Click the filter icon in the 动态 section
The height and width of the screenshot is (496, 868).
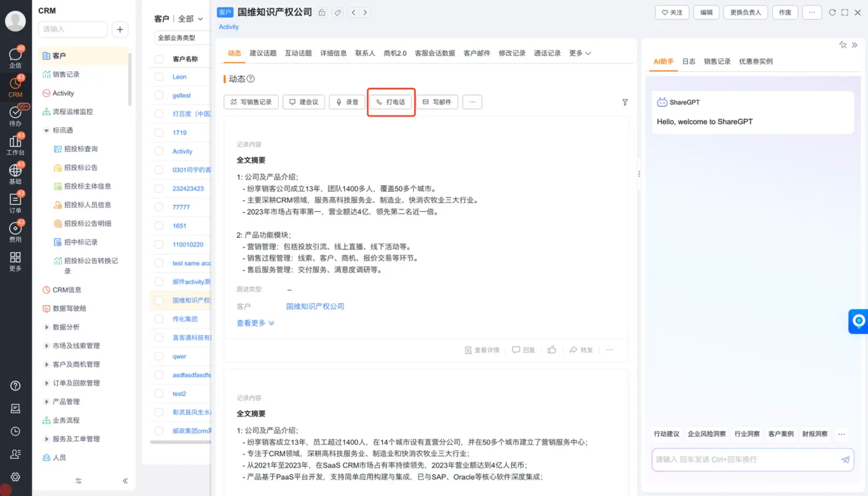tap(625, 102)
